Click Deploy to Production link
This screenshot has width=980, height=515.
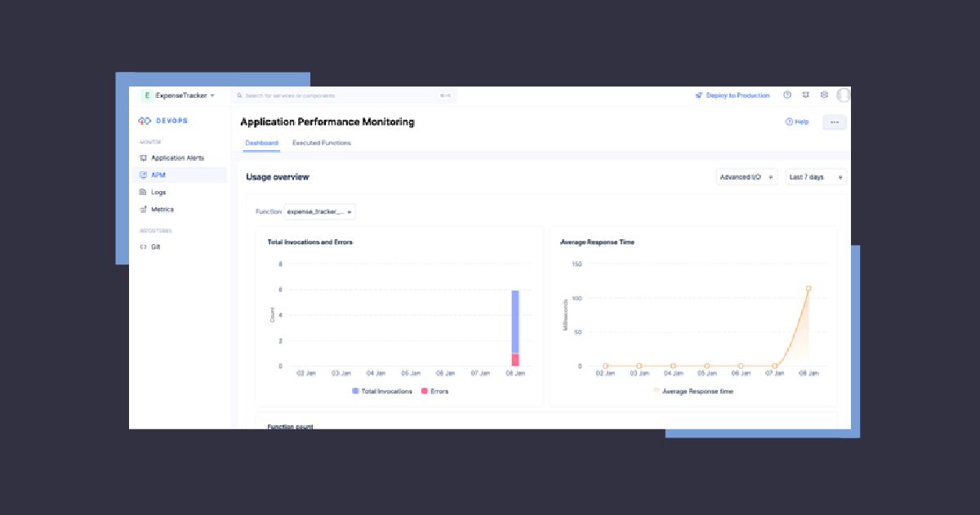point(733,95)
